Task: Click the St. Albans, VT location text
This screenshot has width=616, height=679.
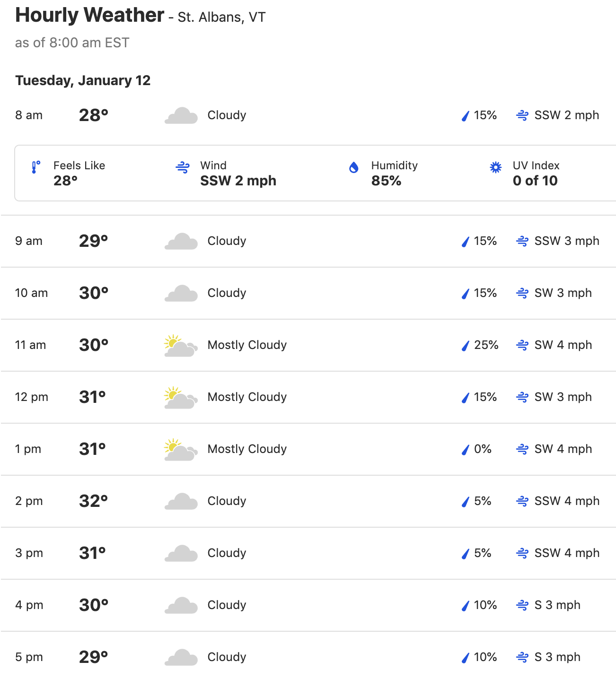Action: (221, 17)
